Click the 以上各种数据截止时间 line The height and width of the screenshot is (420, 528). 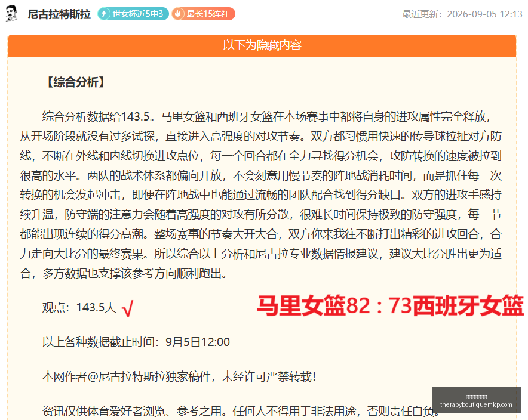pos(136,342)
